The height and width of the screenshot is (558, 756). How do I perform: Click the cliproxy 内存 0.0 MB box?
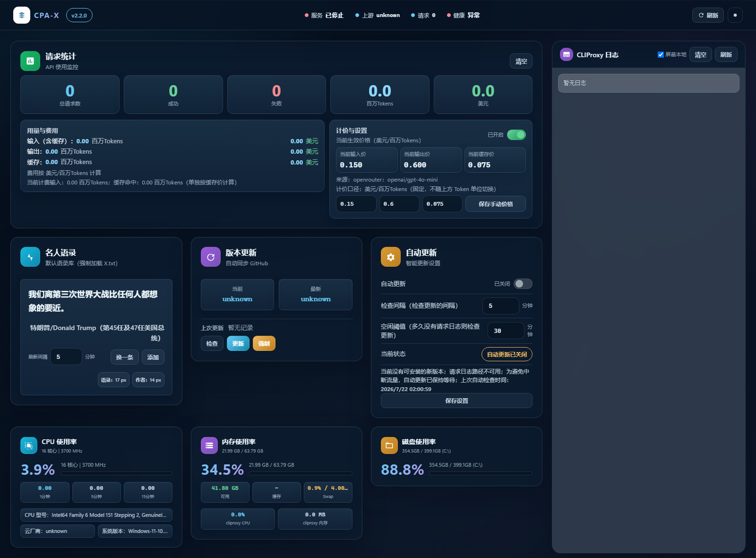315,519
